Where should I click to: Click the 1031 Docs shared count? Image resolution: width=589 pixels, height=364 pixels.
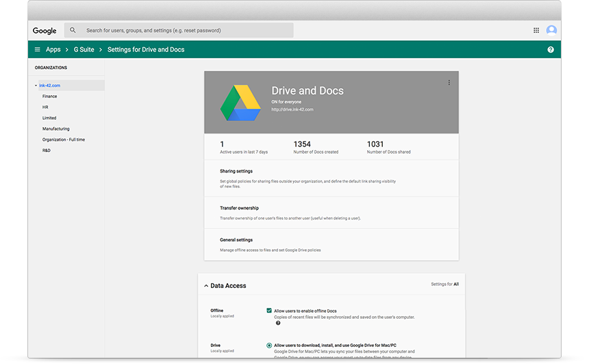pos(375,144)
